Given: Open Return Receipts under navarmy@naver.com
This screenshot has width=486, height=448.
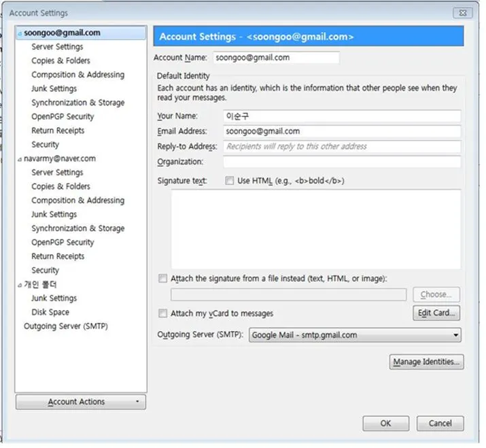Looking at the screenshot, I should pos(58,256).
